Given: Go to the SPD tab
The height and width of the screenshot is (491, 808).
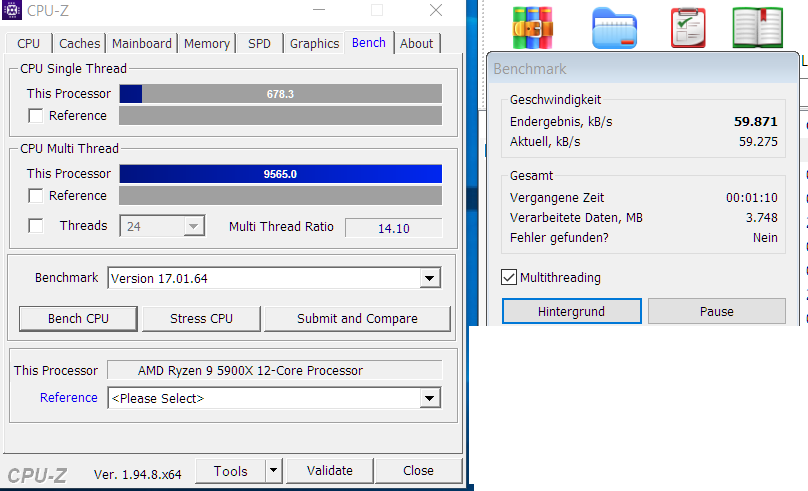Looking at the screenshot, I should click(x=259, y=44).
